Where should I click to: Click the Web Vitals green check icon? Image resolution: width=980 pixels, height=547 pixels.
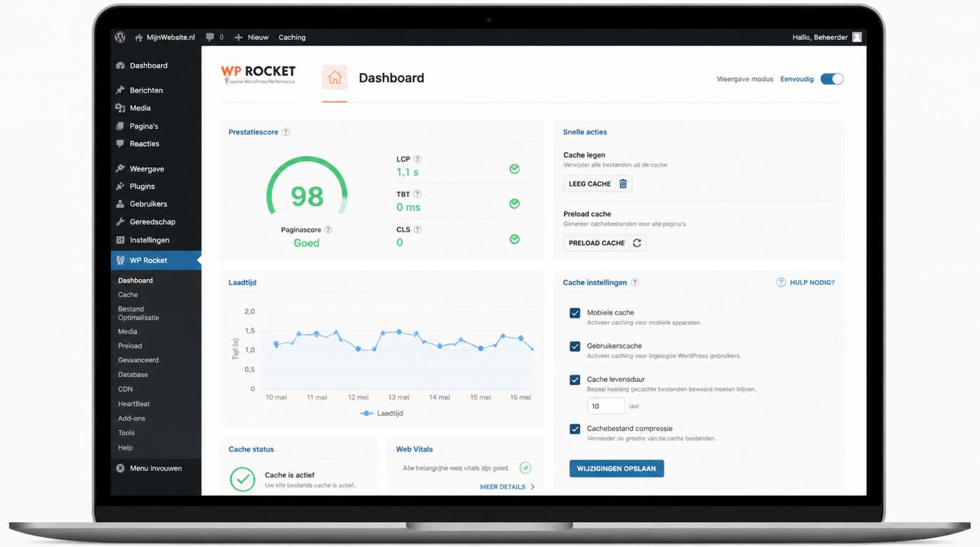click(526, 468)
